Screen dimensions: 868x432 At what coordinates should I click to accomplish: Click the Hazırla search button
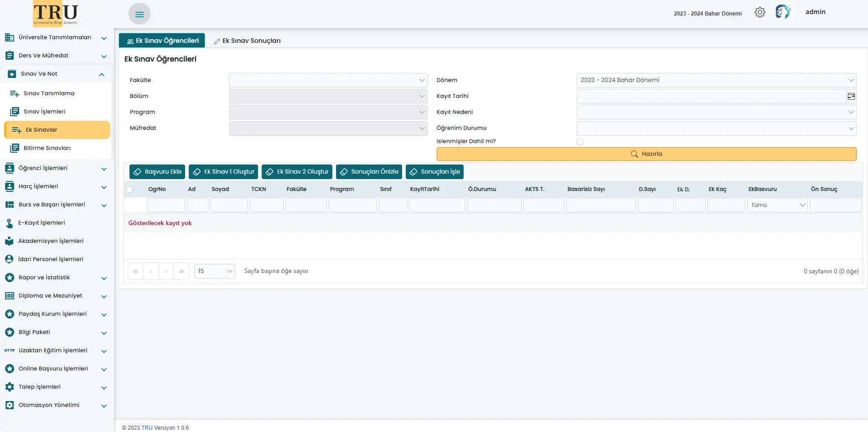[646, 154]
